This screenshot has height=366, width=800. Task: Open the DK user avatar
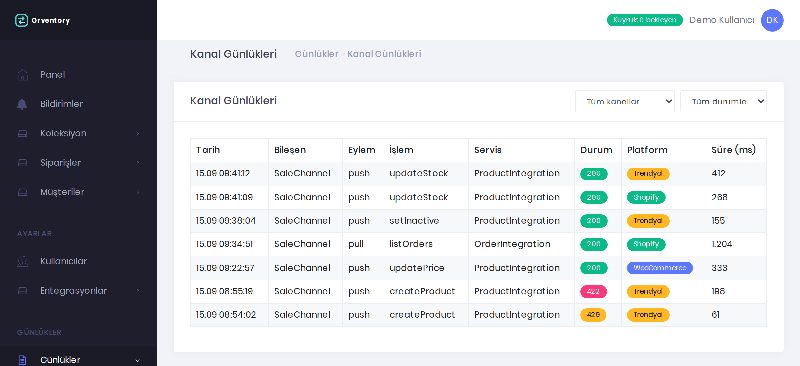pyautogui.click(x=772, y=20)
